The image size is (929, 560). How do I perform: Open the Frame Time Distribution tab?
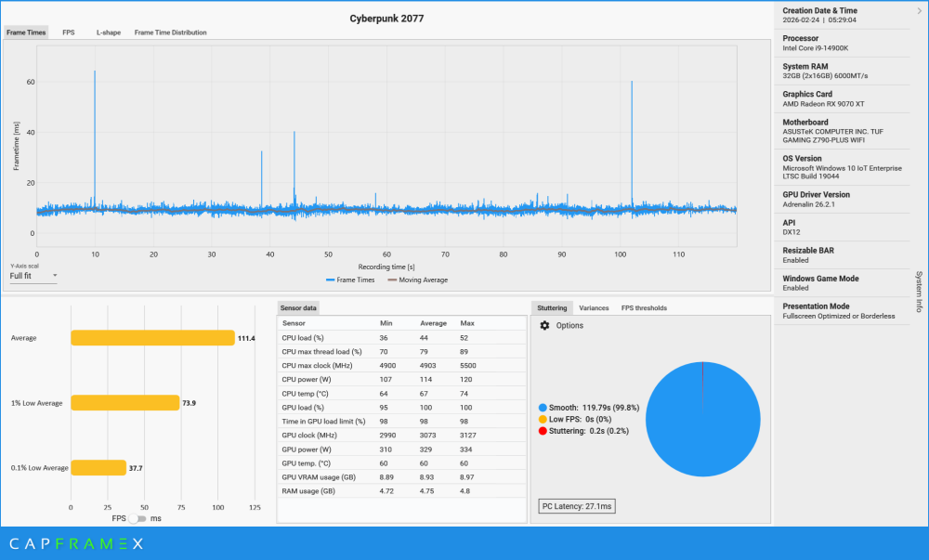[170, 33]
